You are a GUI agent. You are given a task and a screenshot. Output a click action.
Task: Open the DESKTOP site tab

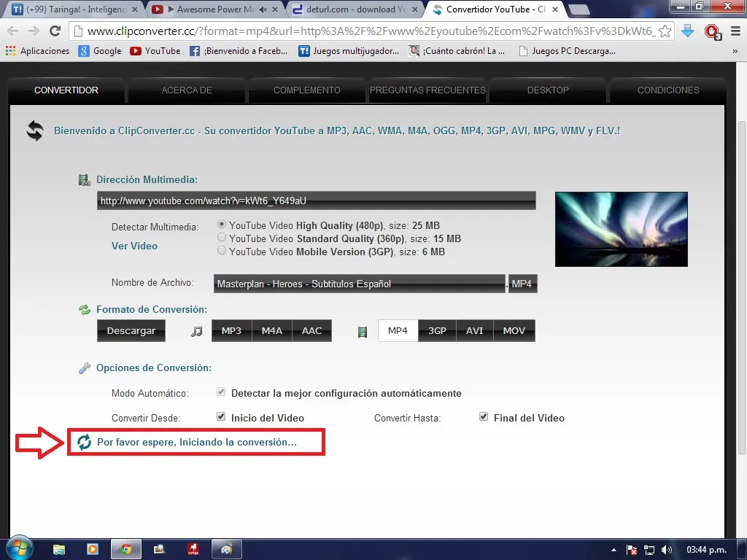548,90
